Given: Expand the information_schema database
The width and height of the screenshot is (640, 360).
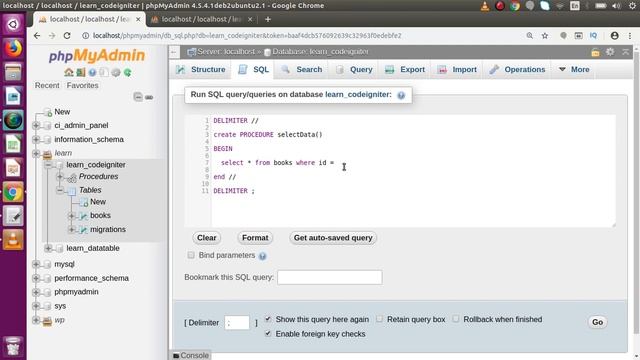Looking at the screenshot, I should [36, 139].
